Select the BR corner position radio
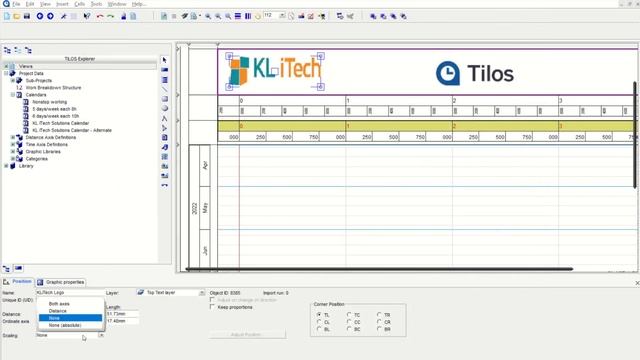 tap(379, 329)
